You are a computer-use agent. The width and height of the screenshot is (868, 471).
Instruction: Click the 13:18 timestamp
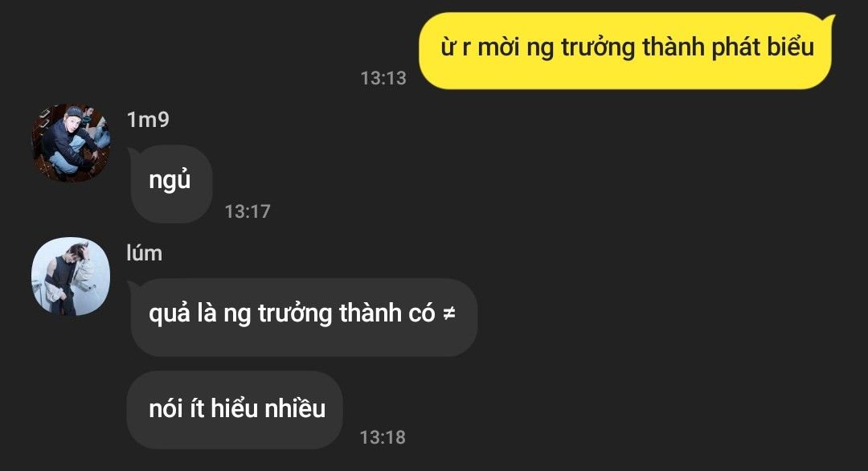[x=383, y=437]
